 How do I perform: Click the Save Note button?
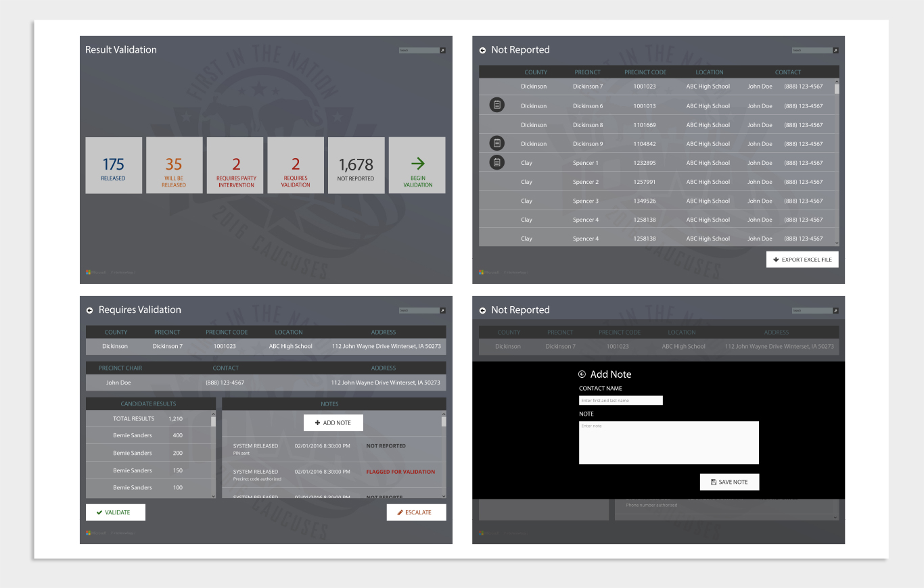point(729,482)
